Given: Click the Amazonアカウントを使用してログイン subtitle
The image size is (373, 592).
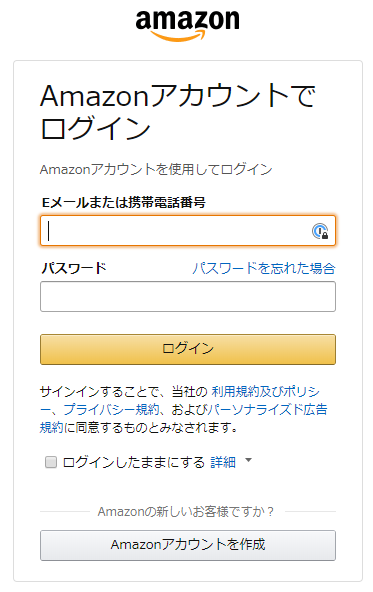Looking at the screenshot, I should [x=156, y=170].
